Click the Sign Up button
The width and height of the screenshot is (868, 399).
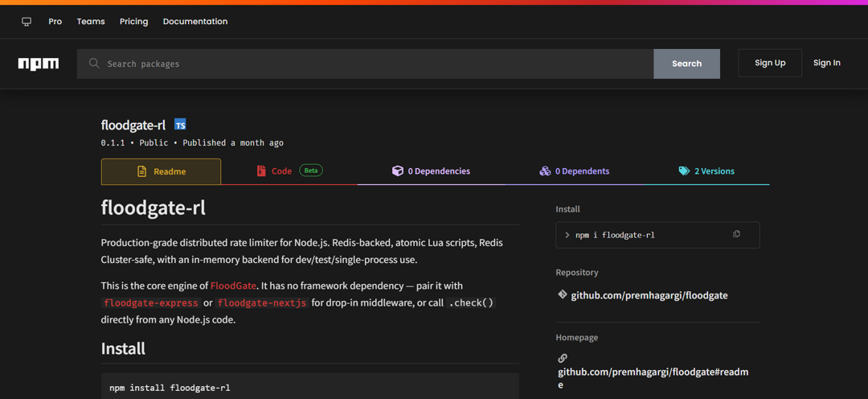tap(770, 64)
